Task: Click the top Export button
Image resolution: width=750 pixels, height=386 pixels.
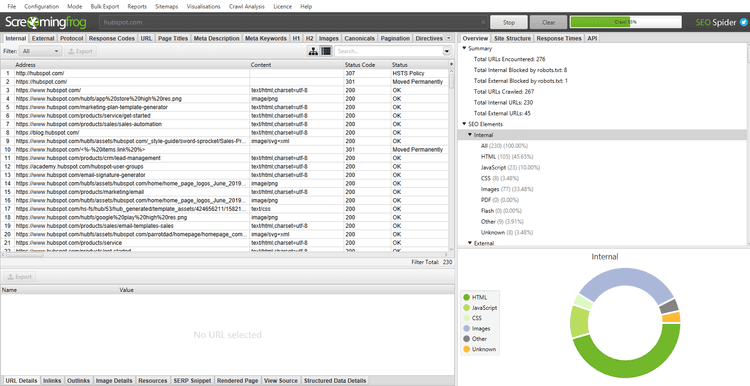Action: pyautogui.click(x=80, y=51)
